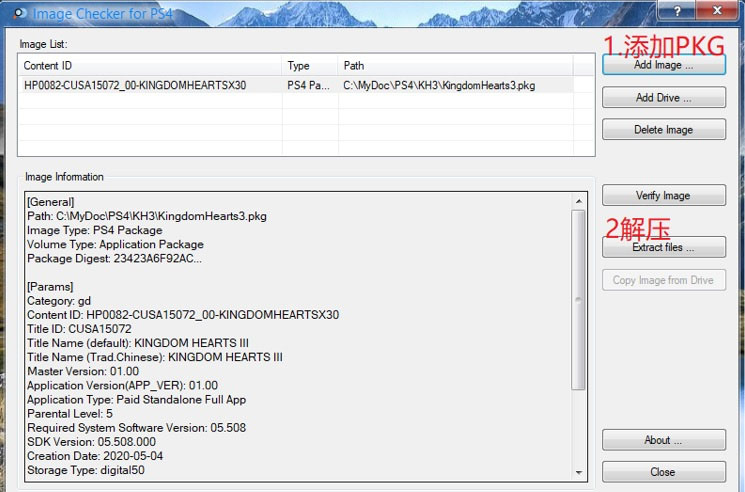
Task: Open the About dialog
Action: 664,440
